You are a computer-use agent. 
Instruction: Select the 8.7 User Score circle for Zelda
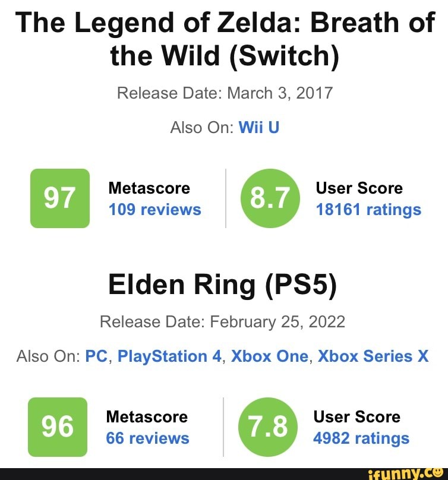pos(270,198)
